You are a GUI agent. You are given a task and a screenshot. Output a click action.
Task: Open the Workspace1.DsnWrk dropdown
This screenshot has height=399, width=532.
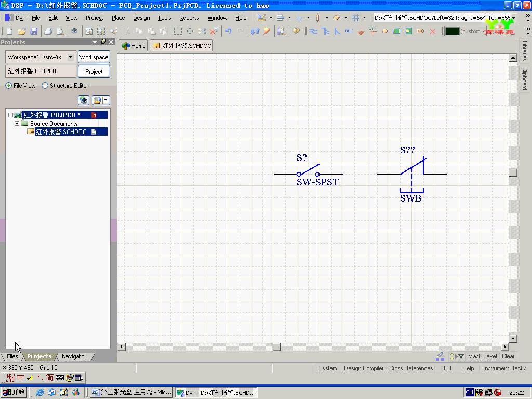pos(70,57)
